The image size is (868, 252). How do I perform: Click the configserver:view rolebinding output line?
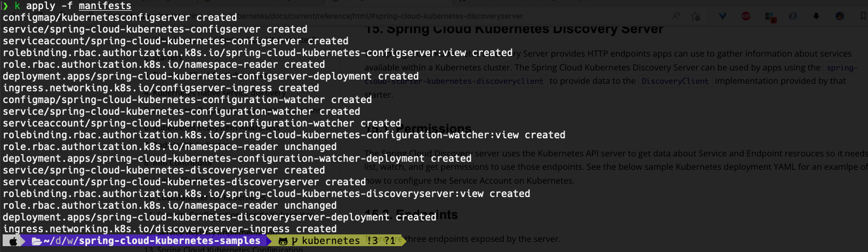(x=258, y=53)
